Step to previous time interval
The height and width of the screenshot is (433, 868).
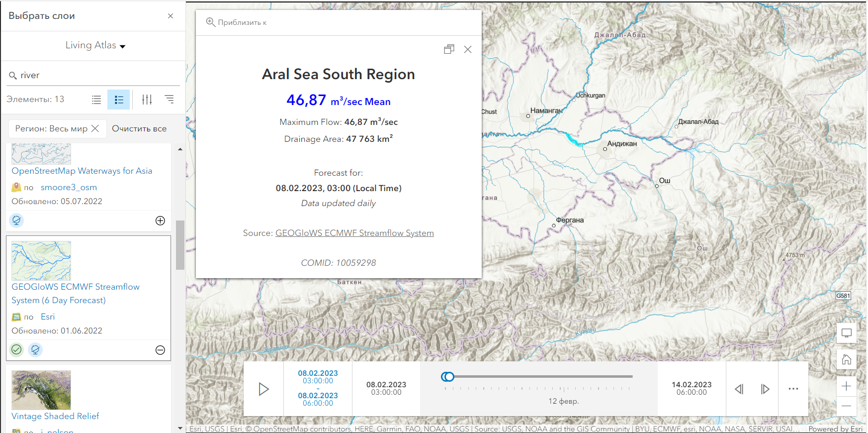point(739,389)
